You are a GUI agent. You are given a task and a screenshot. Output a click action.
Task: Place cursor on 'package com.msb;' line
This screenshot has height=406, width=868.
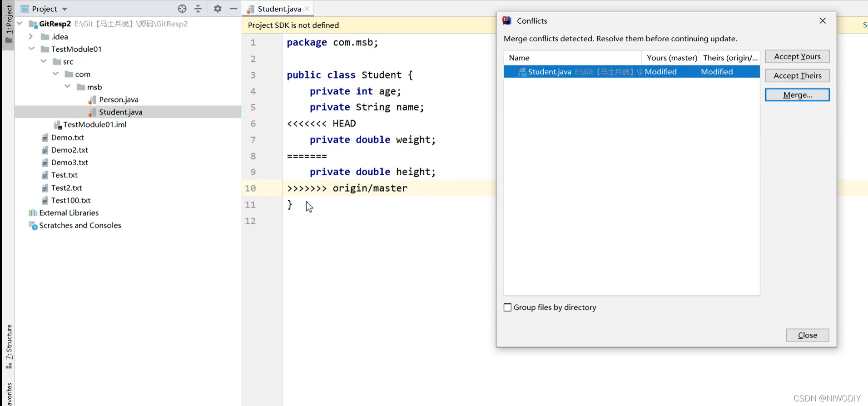[332, 43]
